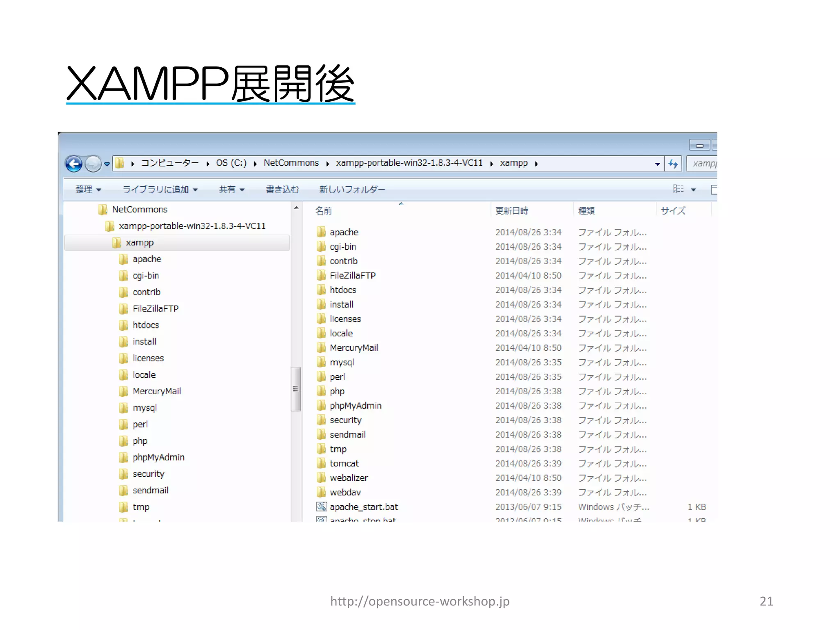Click the mysql folder icon in file list

point(321,362)
